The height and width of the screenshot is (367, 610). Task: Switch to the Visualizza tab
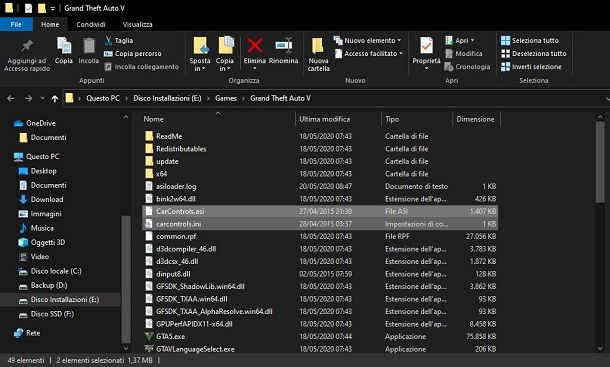point(137,25)
